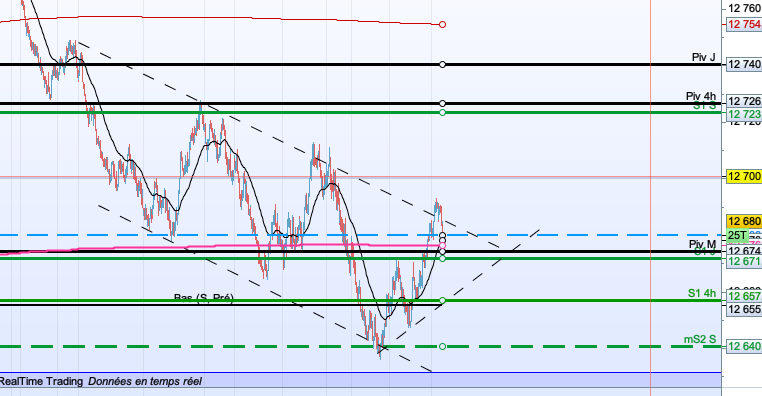Click the green circle handle on S1 4h line
This screenshot has width=762, height=396.
coord(442,300)
